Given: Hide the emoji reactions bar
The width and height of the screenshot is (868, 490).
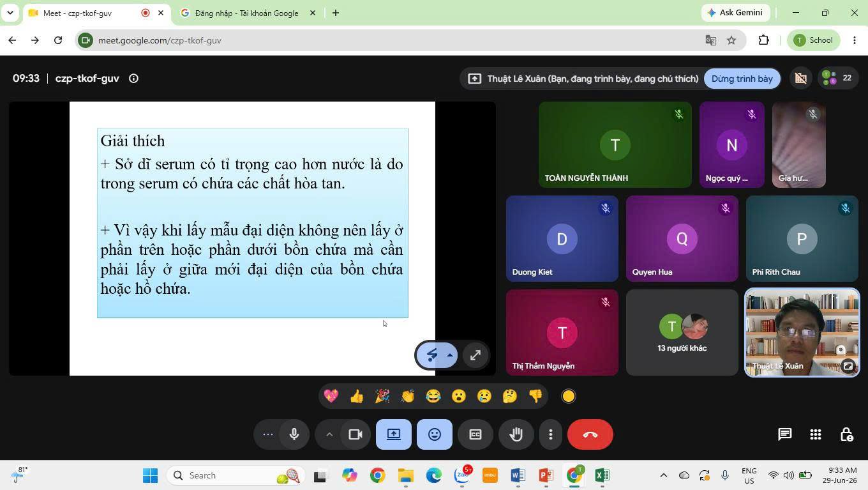Looking at the screenshot, I should pos(435,434).
